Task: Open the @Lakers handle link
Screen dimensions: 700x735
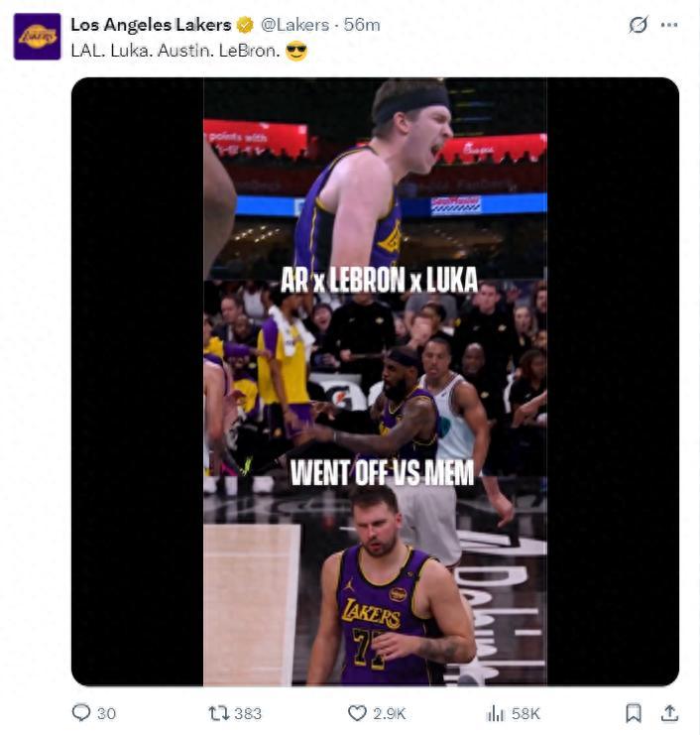Action: point(294,25)
